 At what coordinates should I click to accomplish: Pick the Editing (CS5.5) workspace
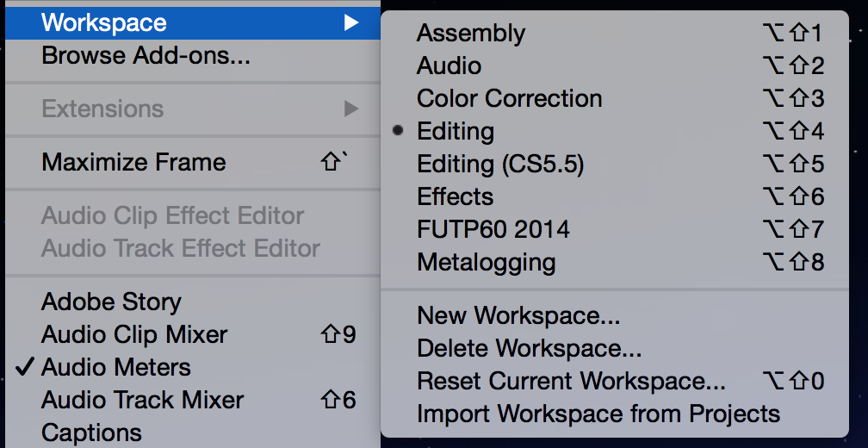tap(615, 164)
